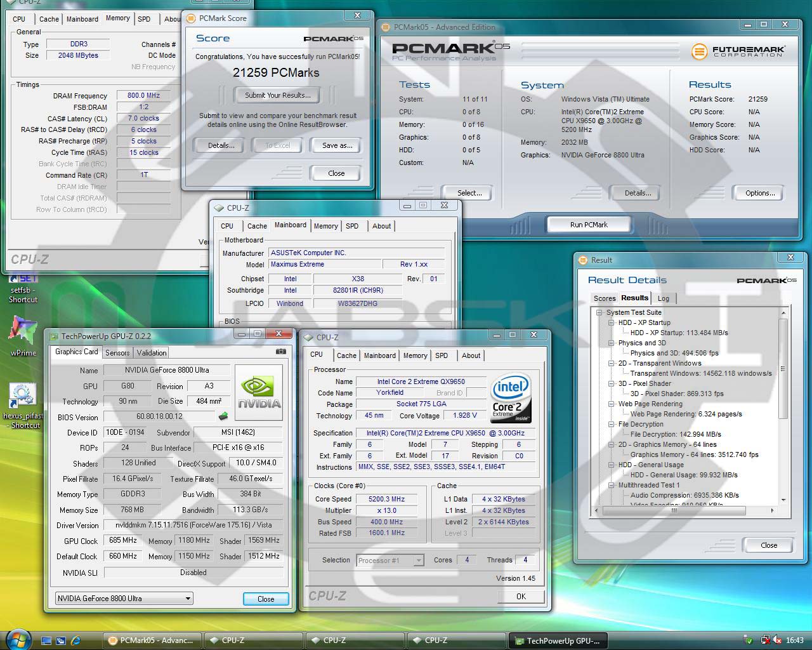Click motherboard model "Maximus Extreme" field
Image resolution: width=812 pixels, height=650 pixels.
pyautogui.click(x=325, y=264)
